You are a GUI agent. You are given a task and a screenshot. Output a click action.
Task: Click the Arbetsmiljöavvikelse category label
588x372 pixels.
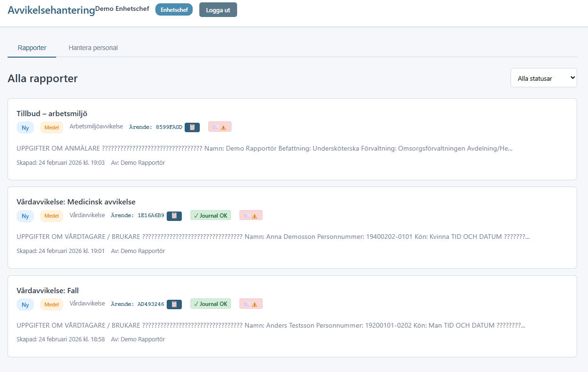click(96, 126)
